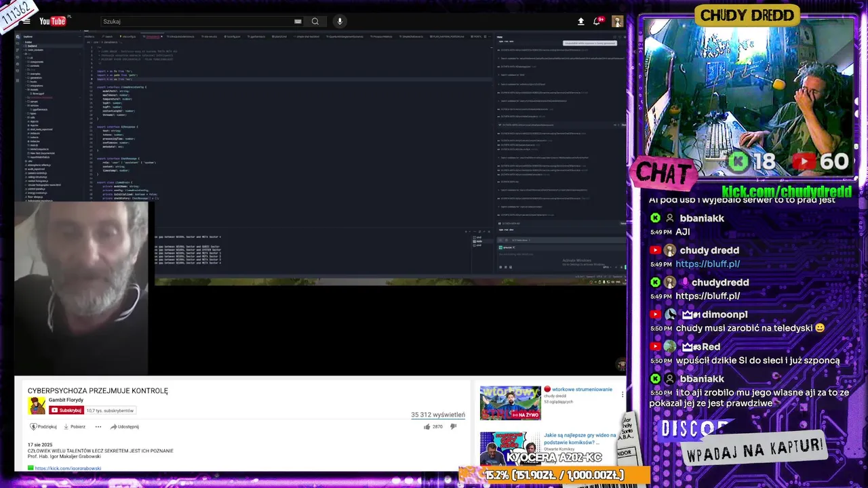
Task: Open the wtorkowe strumieniowanie live thumbnail
Action: coord(511,403)
